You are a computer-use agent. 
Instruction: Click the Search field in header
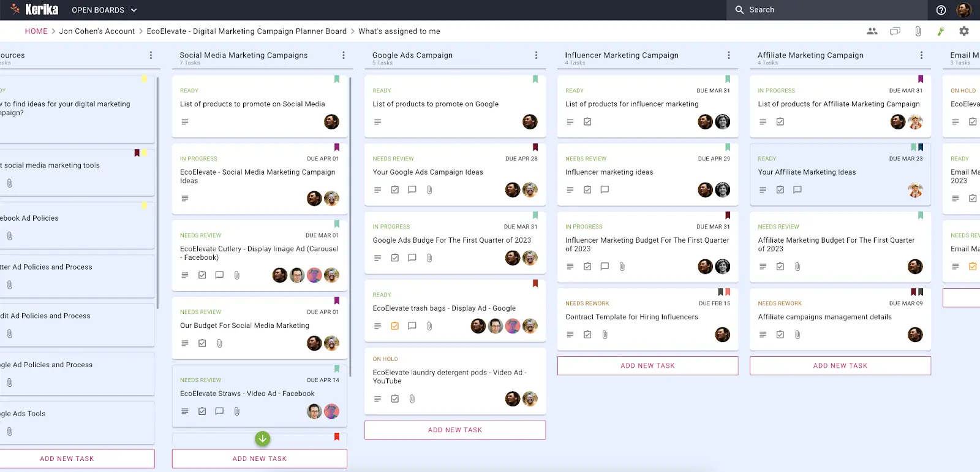[x=827, y=10]
